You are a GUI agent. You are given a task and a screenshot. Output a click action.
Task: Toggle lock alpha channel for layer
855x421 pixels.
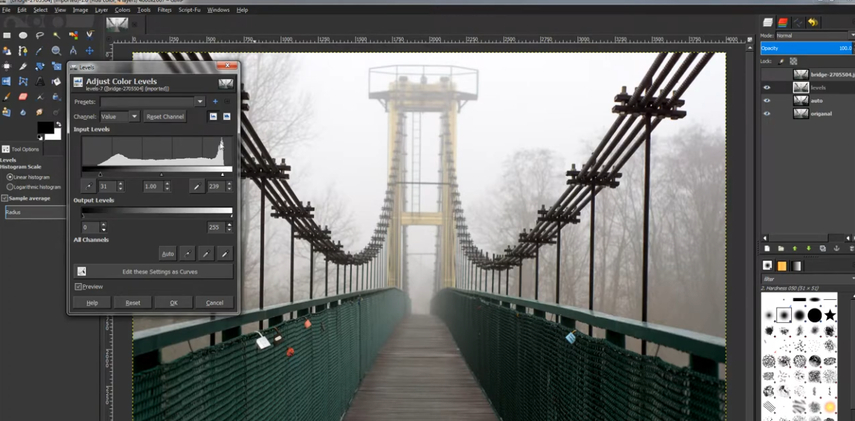pyautogui.click(x=793, y=62)
